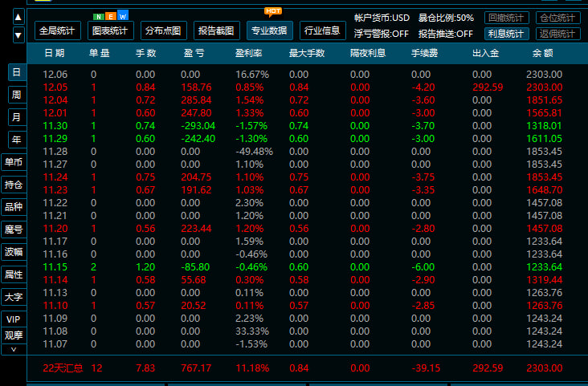Click profit rate 33.33%
Screen dimensions: 588x386
[252, 331]
